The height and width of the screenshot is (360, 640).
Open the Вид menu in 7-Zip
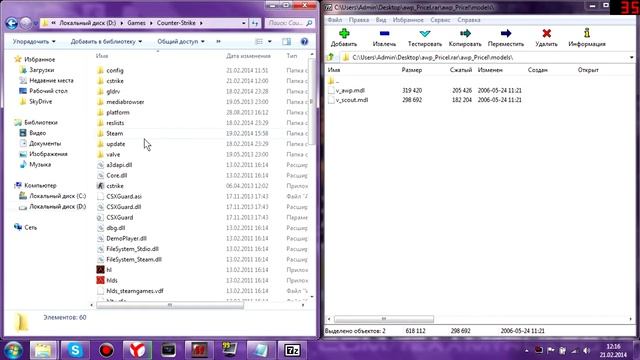point(381,20)
